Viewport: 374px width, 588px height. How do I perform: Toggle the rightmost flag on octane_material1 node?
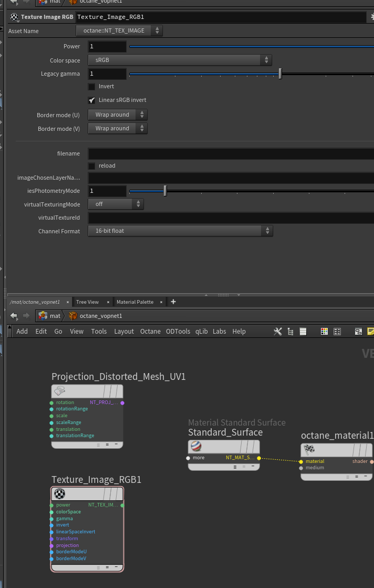point(368,449)
